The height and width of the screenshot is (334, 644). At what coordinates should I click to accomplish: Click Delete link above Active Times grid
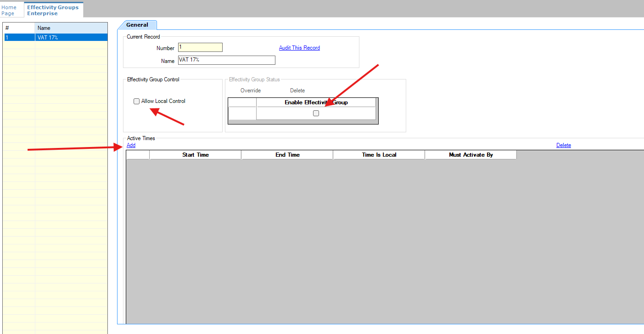point(563,145)
